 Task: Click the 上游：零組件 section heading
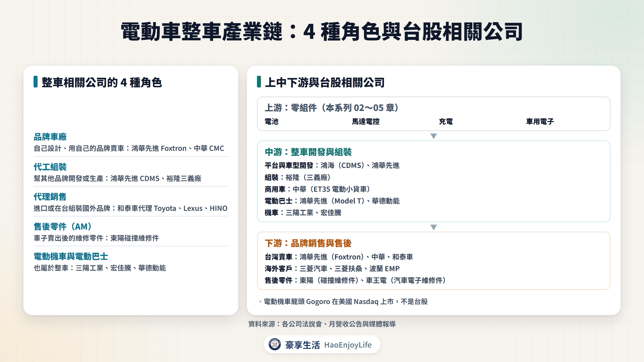(331, 108)
